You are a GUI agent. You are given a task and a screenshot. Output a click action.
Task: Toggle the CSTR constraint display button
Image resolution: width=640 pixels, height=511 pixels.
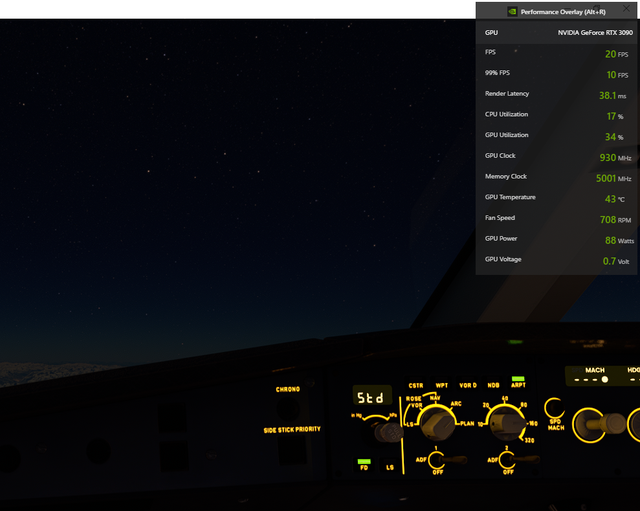tap(416, 384)
